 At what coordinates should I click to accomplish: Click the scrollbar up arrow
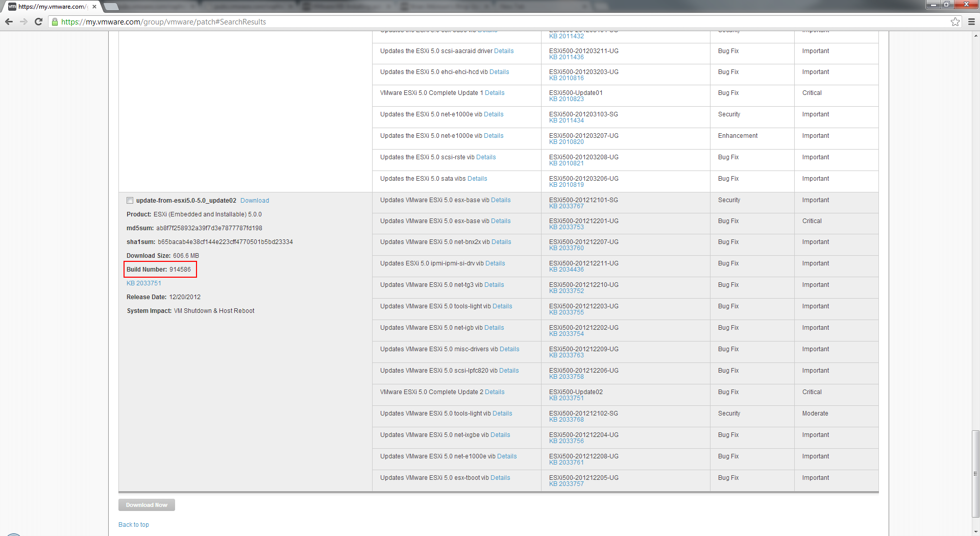[975, 35]
